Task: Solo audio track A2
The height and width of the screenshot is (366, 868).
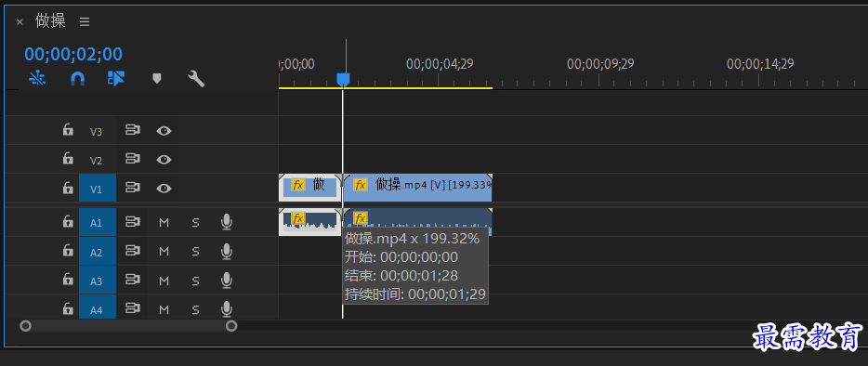Action: coord(195,252)
